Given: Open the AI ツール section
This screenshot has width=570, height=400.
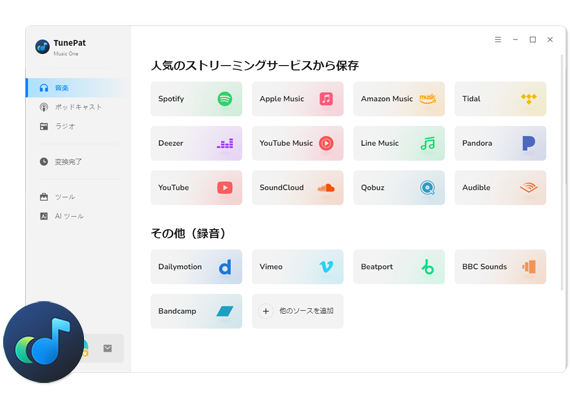Looking at the screenshot, I should pyautogui.click(x=78, y=216).
